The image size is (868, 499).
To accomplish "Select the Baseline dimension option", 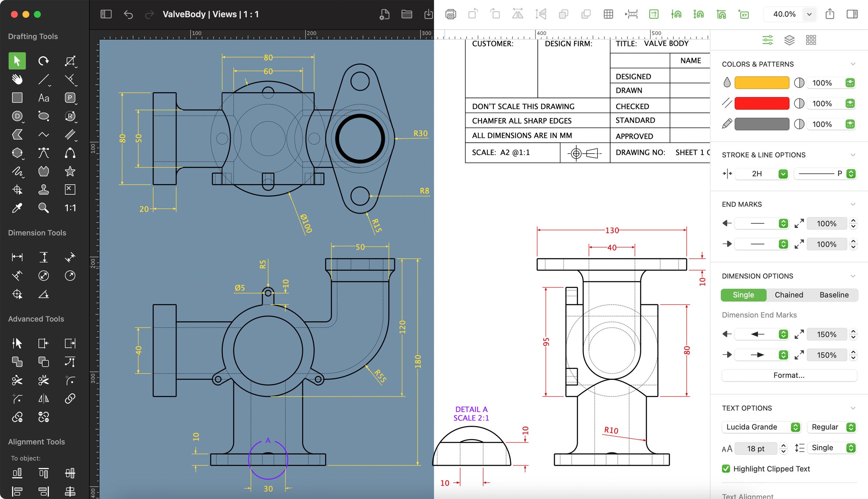I will pyautogui.click(x=834, y=295).
